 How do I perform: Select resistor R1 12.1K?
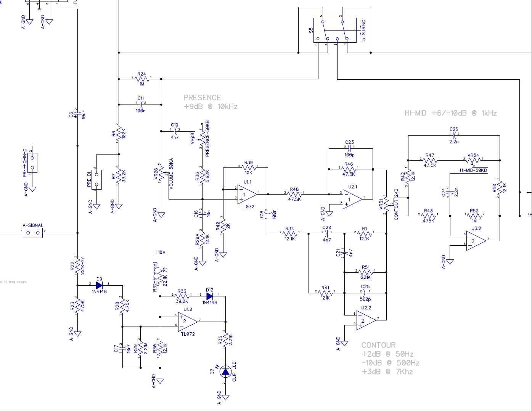pyautogui.click(x=364, y=233)
